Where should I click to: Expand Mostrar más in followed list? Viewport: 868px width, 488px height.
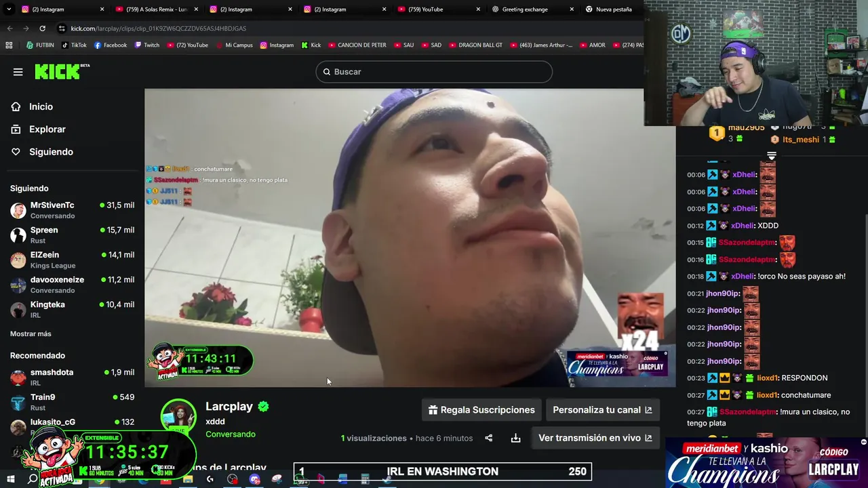31,333
